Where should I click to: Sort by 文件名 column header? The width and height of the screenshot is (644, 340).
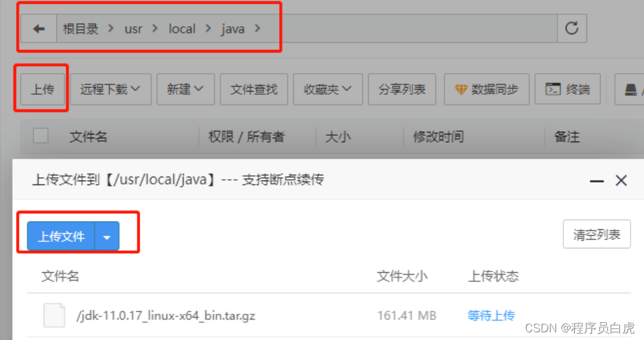(88, 136)
